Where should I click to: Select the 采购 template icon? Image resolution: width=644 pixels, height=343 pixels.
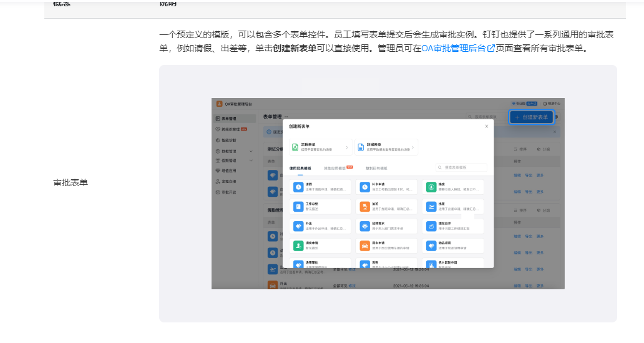364,264
